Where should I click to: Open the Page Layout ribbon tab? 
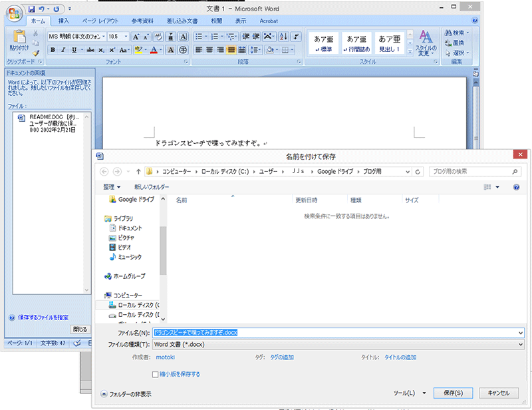coord(100,21)
